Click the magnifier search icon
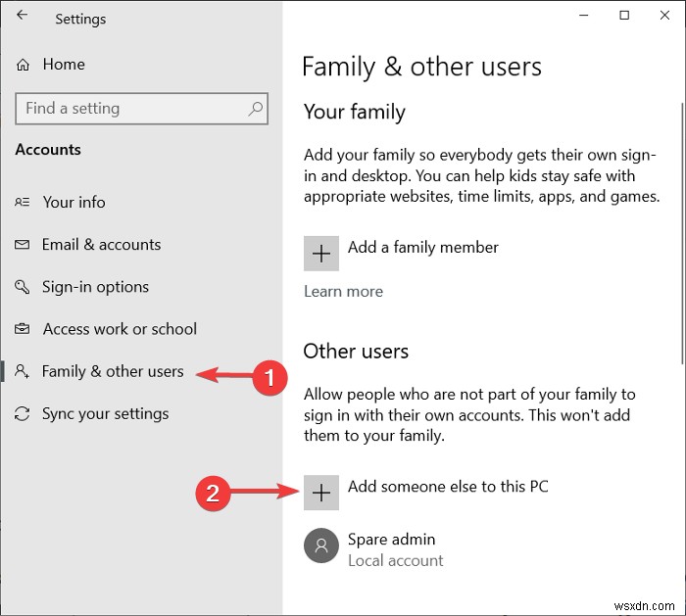Screen dimensions: 686x616 (256, 109)
